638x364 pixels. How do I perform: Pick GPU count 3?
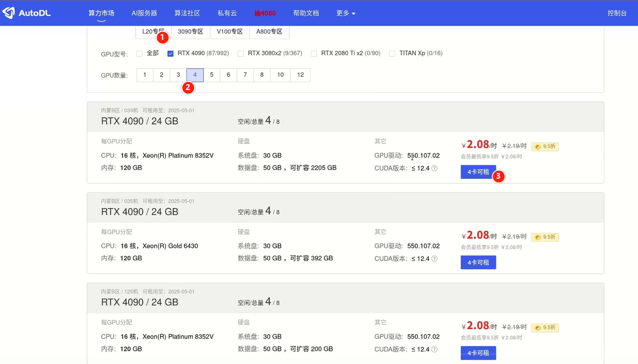pyautogui.click(x=178, y=75)
